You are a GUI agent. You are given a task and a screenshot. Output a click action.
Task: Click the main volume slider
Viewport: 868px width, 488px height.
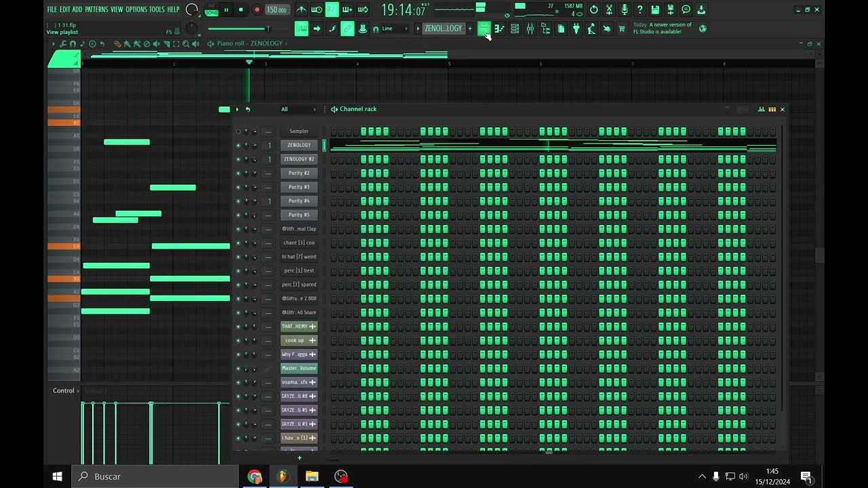239,28
